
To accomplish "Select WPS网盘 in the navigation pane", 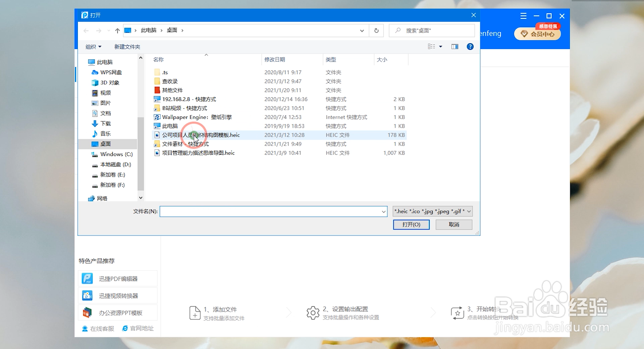I will 111,72.
